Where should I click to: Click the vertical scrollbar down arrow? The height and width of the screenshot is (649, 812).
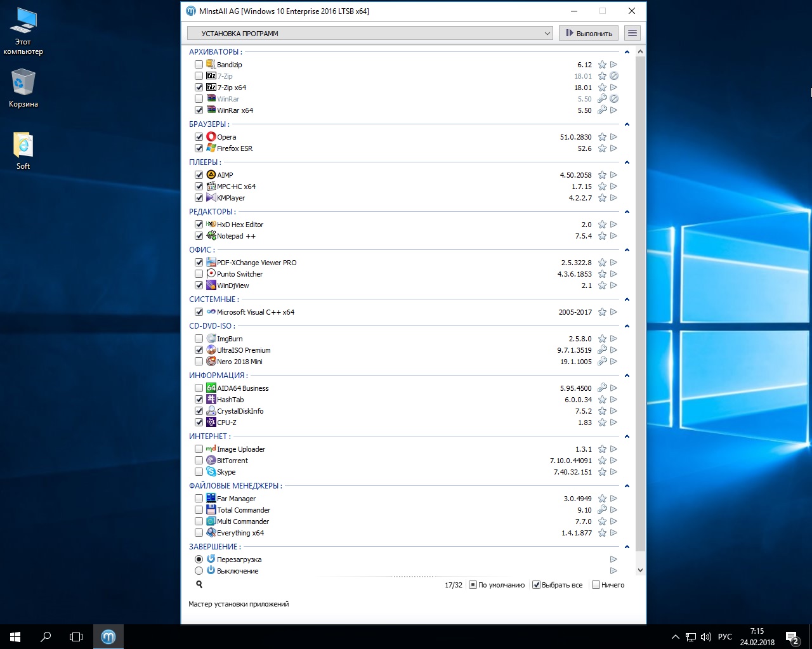(640, 570)
